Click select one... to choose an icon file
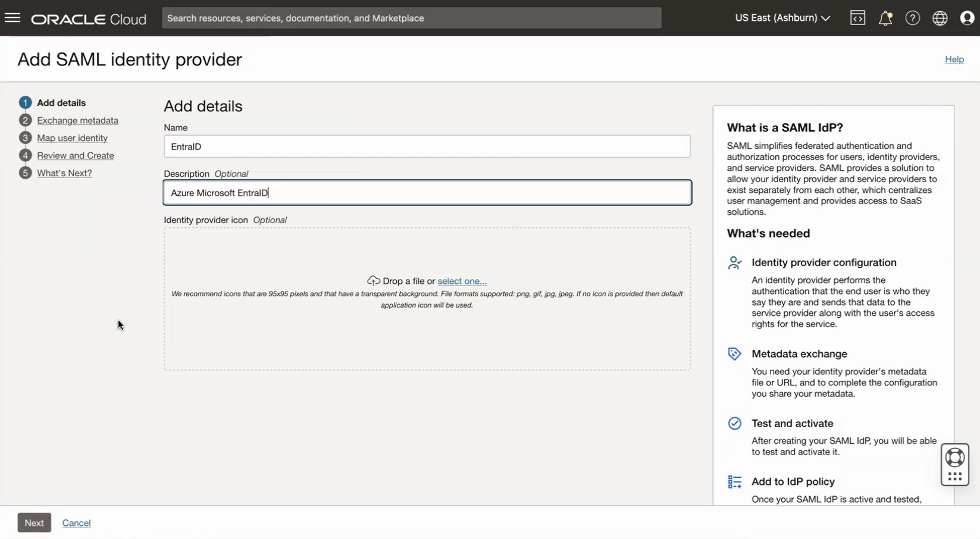Screen dimensions: 980x539 coord(462,281)
